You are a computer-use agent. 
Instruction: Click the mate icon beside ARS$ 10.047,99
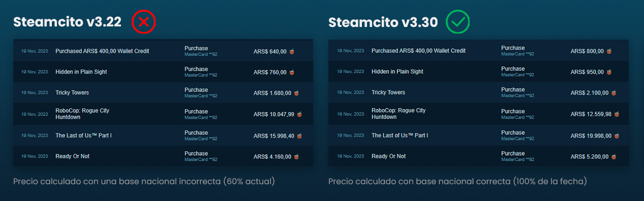300,114
